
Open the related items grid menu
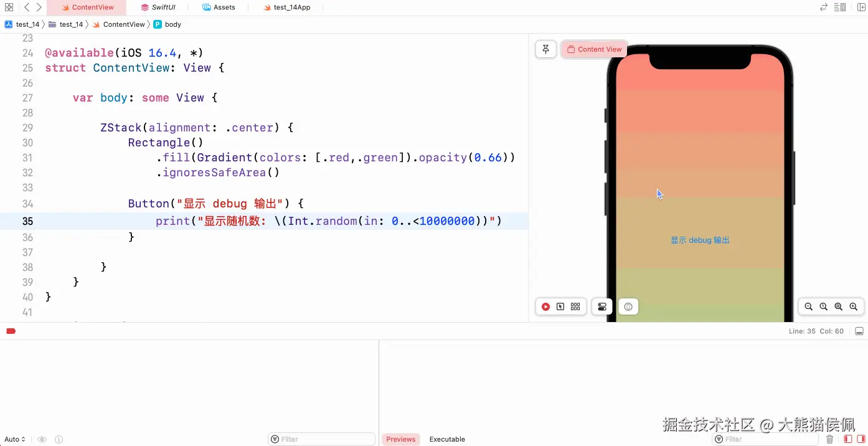[9, 7]
